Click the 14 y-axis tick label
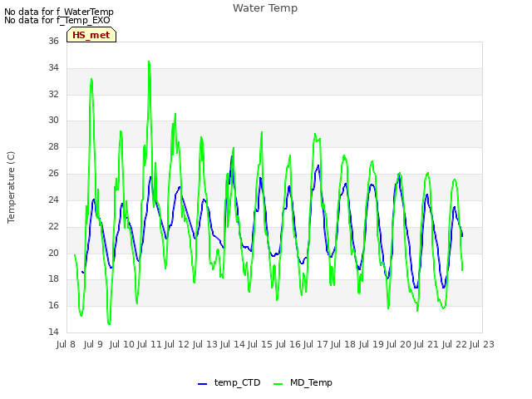Screen dimensions: 532x399 (53, 332)
